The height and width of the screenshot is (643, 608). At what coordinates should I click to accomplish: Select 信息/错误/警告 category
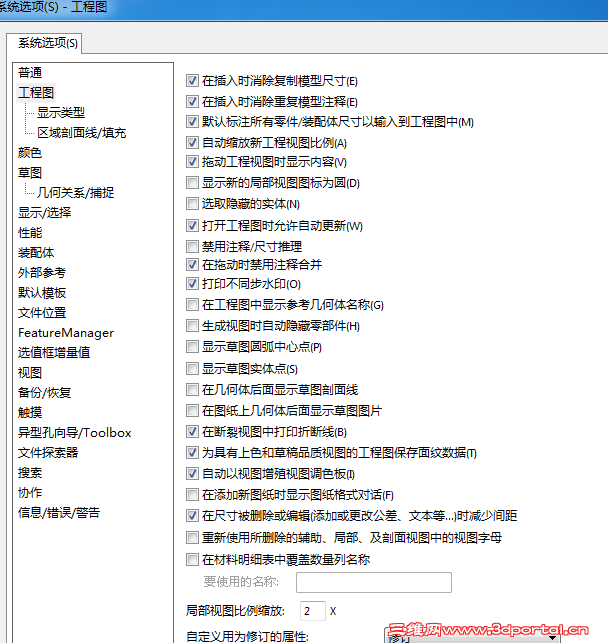(59, 513)
